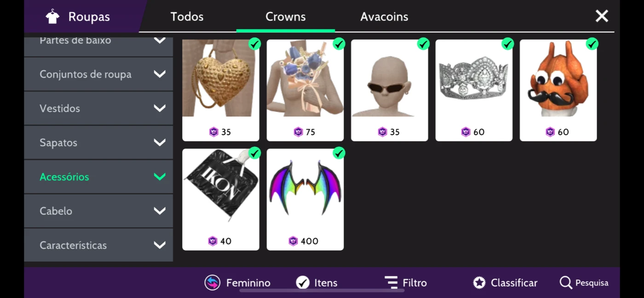Tap the Feminino gender swap icon
This screenshot has height=298, width=644.
tap(213, 283)
